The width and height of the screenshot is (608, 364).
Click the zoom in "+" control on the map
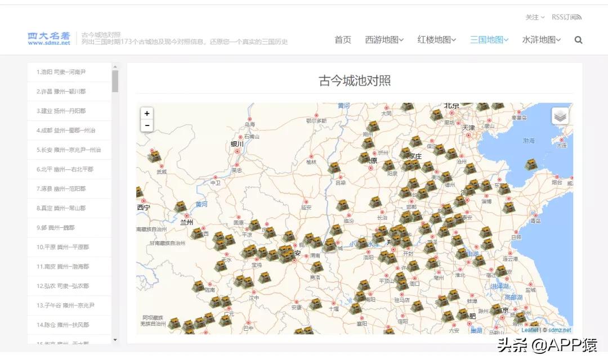[147, 113]
